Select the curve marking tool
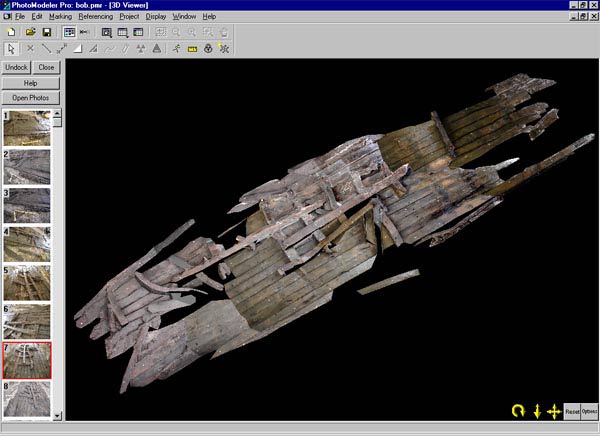 pos(109,49)
